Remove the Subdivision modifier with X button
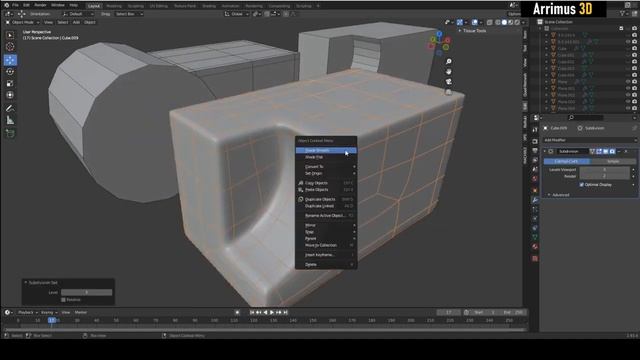Image resolution: width=640 pixels, height=360 pixels. [626, 151]
